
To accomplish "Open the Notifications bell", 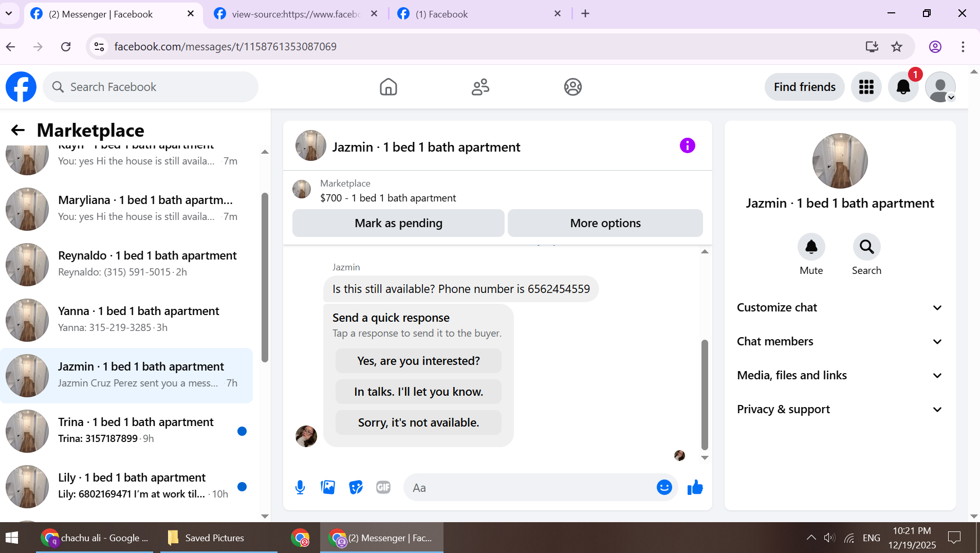I will pyautogui.click(x=903, y=87).
